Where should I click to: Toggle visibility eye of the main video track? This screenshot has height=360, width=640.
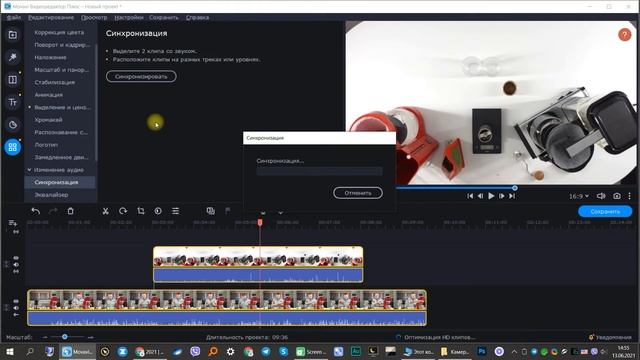(x=16, y=301)
